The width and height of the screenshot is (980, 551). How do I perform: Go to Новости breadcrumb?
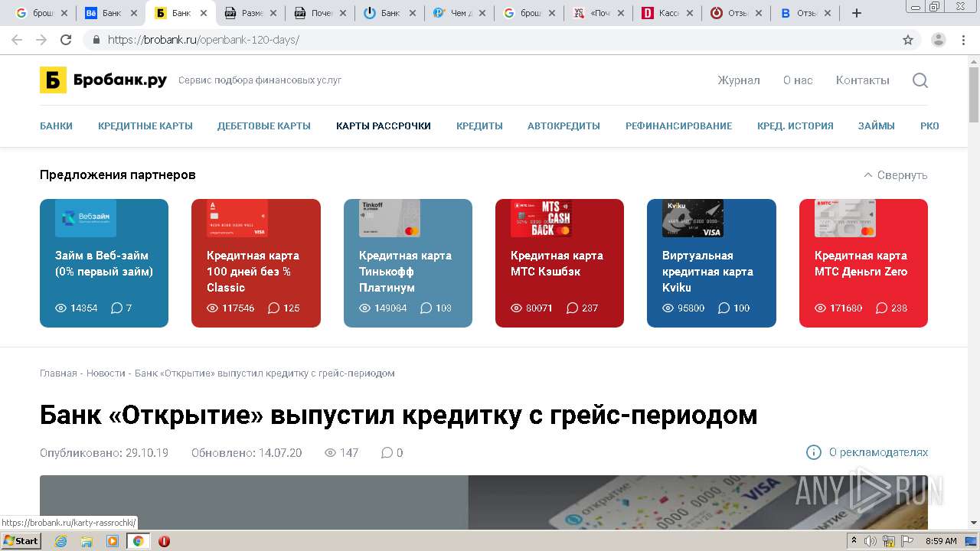point(106,373)
